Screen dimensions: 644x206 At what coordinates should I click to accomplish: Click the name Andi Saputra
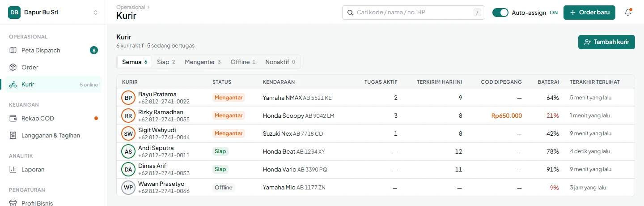coord(156,148)
